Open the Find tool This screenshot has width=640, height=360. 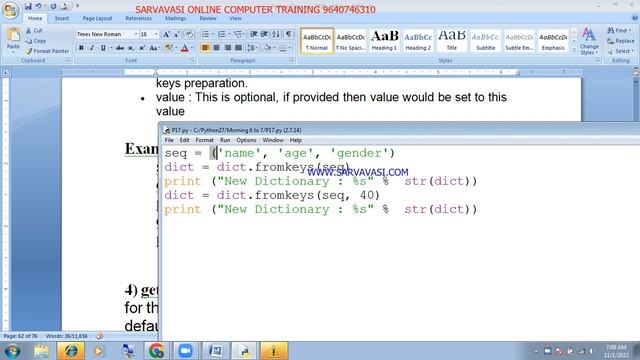[619, 31]
